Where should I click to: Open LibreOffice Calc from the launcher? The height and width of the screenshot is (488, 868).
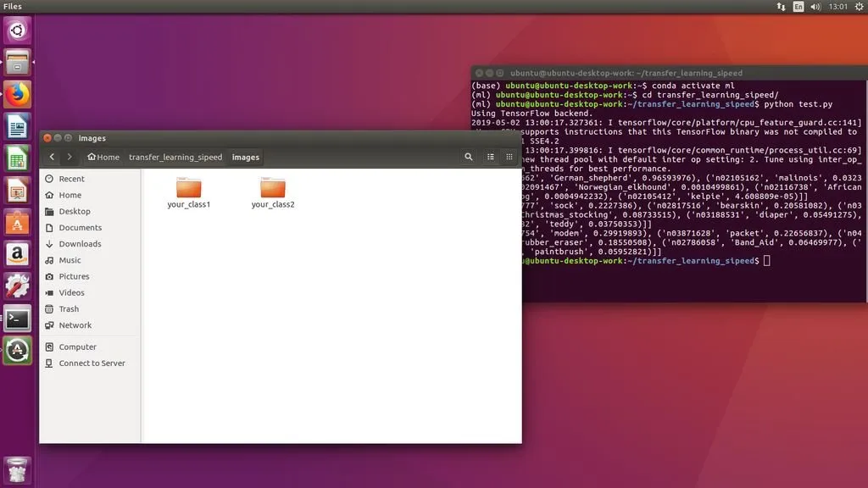tap(17, 158)
